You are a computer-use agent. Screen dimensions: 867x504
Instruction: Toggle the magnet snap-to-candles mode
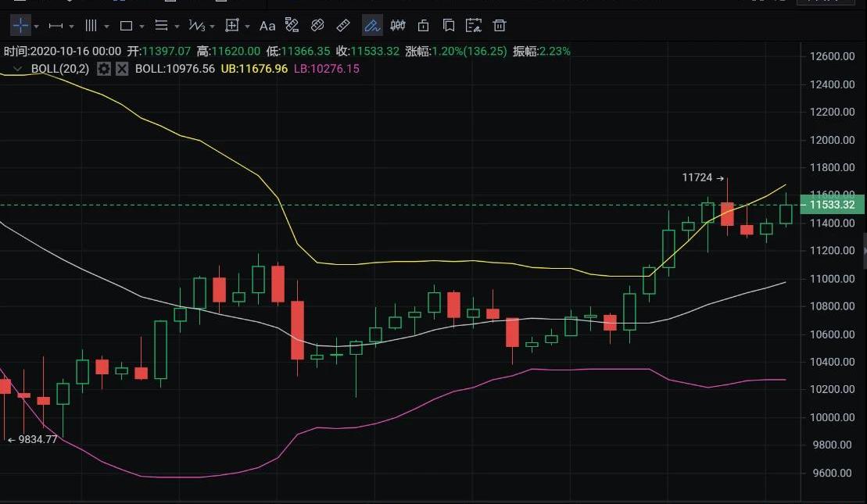click(398, 26)
